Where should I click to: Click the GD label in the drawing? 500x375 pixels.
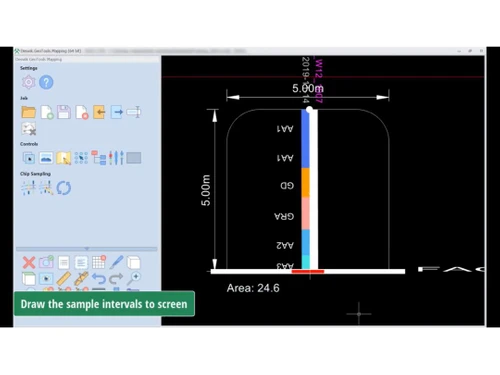tap(287, 185)
